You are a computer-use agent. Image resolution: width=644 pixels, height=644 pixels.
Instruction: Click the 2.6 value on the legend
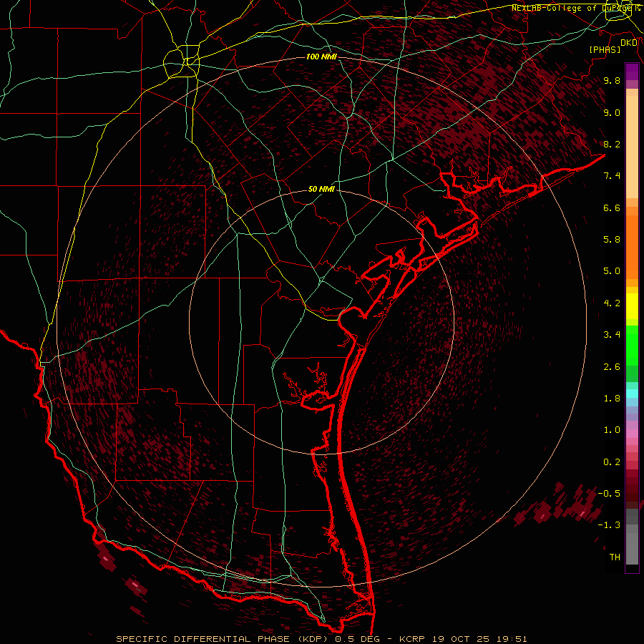(612, 367)
